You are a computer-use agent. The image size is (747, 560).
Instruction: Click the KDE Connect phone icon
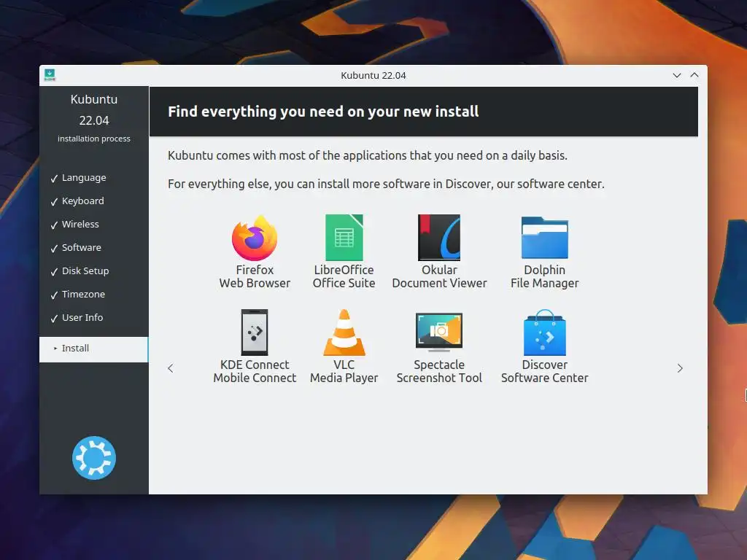pyautogui.click(x=255, y=332)
